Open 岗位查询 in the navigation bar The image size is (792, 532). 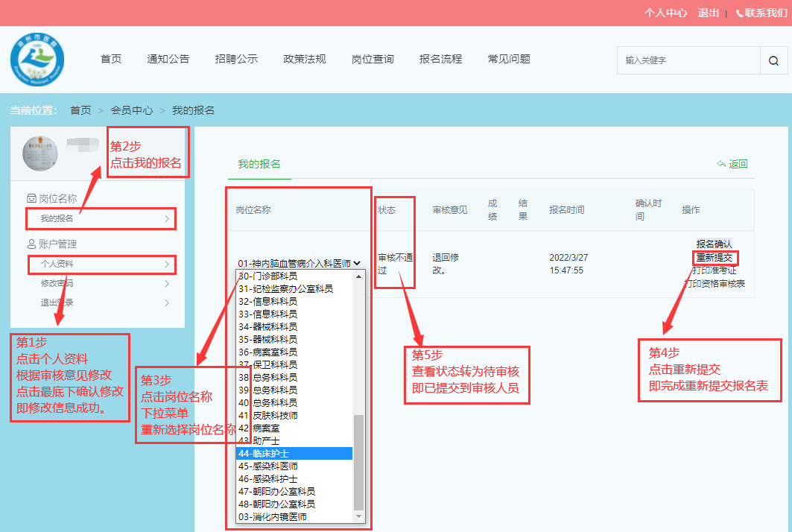(x=373, y=59)
